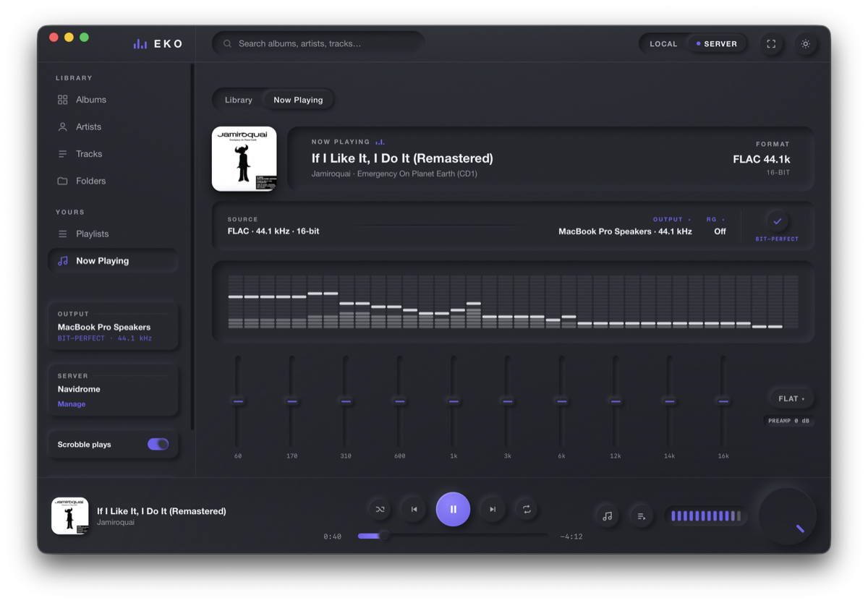Go to Folders in the sidebar
Viewport: 868px width, 603px height.
[113, 181]
